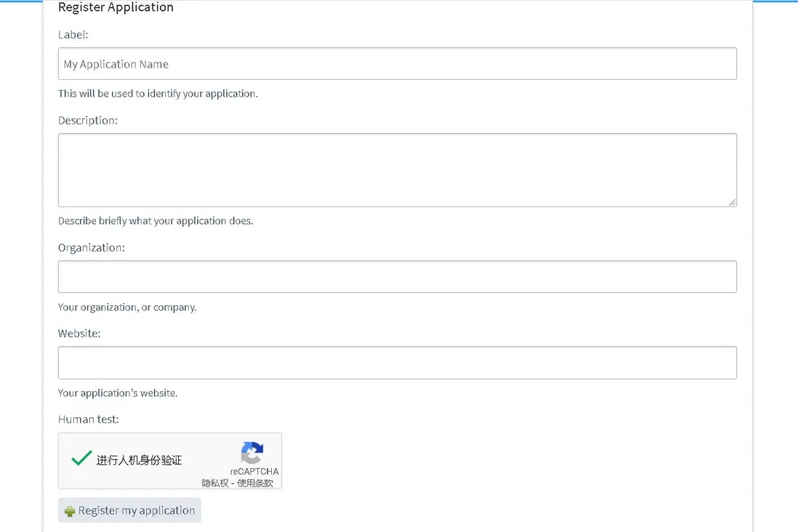Screen dimensions: 798x532
Task: Open the 隐私权 privacy link
Action: 215,483
